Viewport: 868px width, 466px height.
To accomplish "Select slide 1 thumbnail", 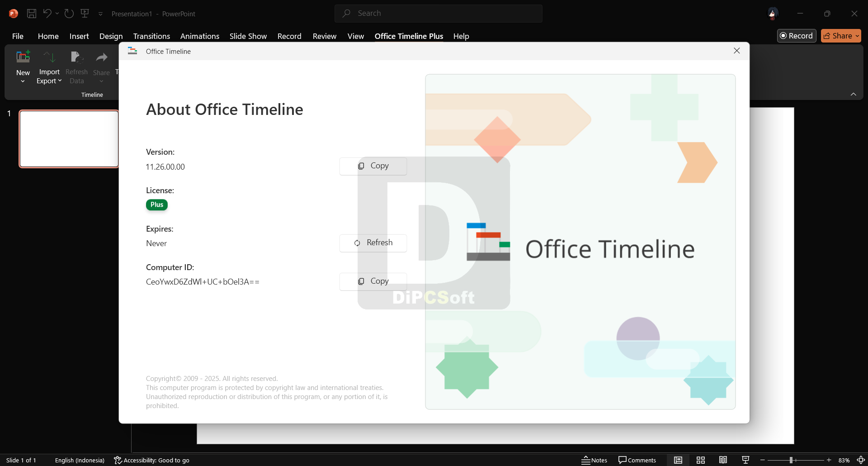I will (x=69, y=139).
